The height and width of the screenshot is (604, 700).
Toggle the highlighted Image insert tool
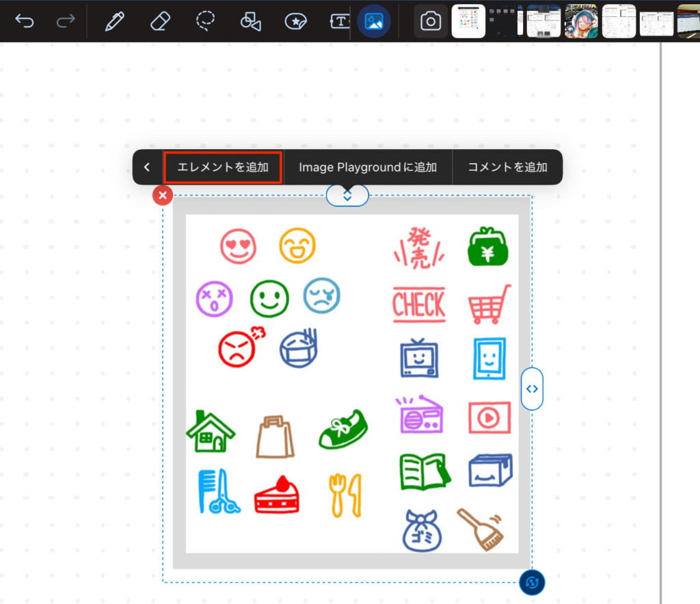(x=374, y=22)
